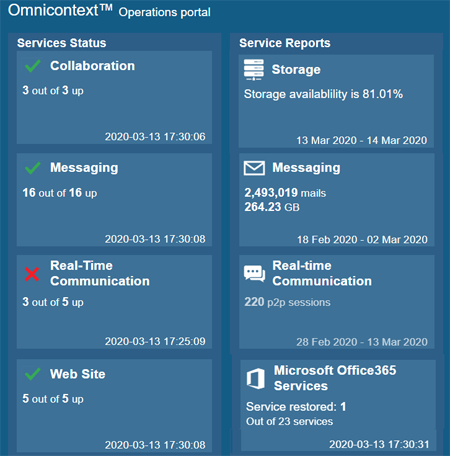
Task: Click the Services Status section heading
Action: click(62, 43)
